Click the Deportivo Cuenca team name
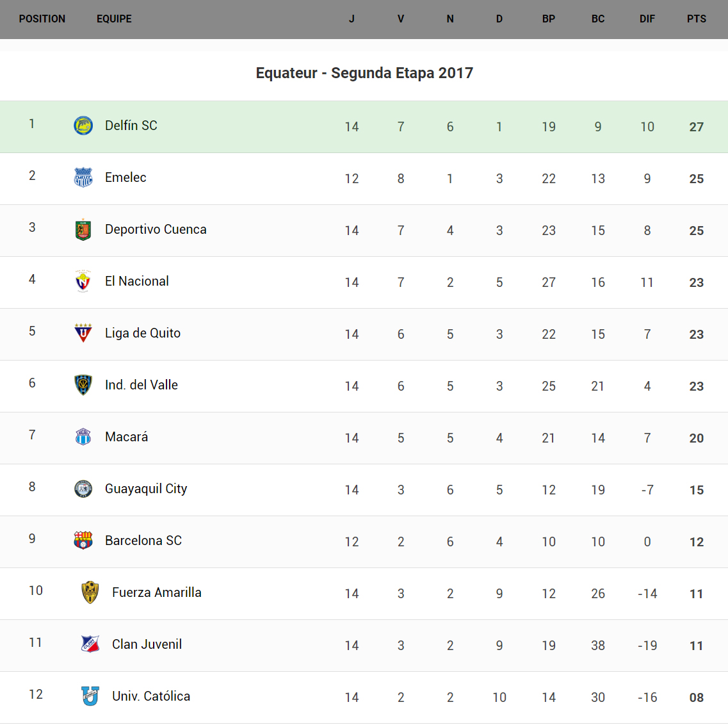This screenshot has width=728, height=725. pyautogui.click(x=156, y=229)
